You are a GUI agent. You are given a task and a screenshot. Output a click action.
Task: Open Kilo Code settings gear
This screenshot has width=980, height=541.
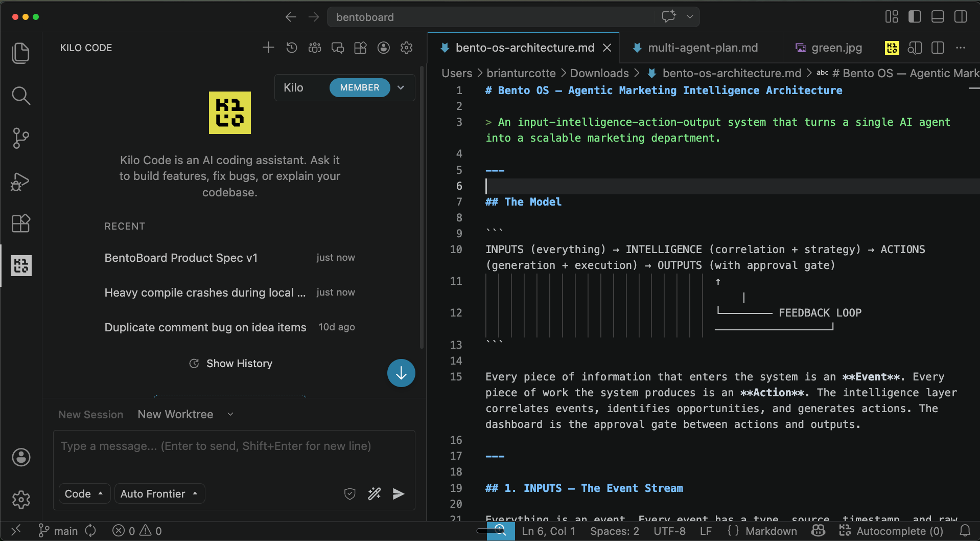coord(407,48)
